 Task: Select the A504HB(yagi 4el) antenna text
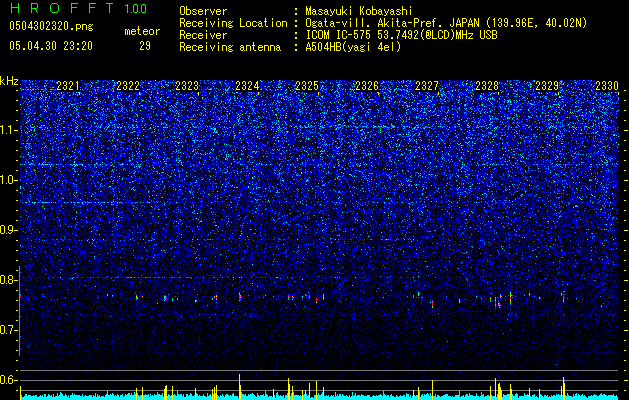[x=353, y=47]
